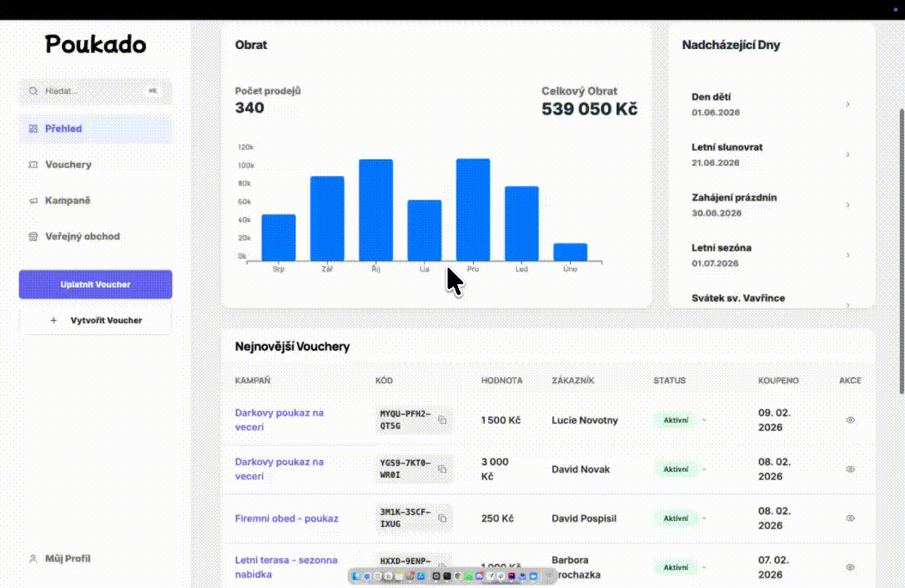View David Pospisil voucher via eye icon
Screen dimensions: 905x588
pyautogui.click(x=850, y=519)
